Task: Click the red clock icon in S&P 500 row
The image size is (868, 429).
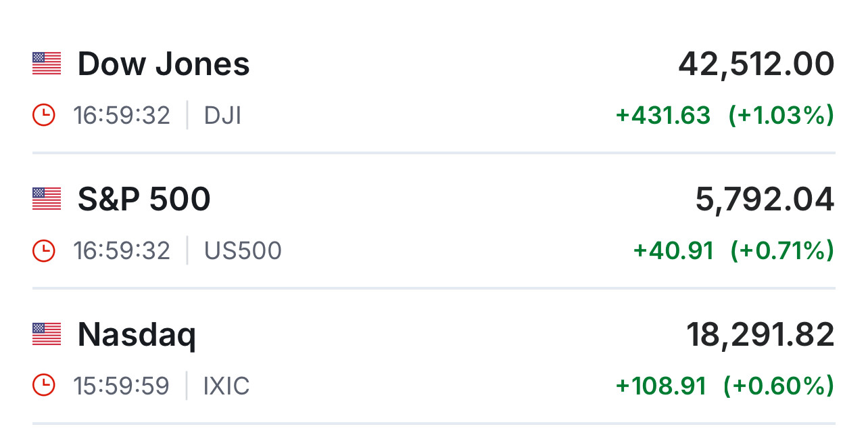Action: pos(44,251)
